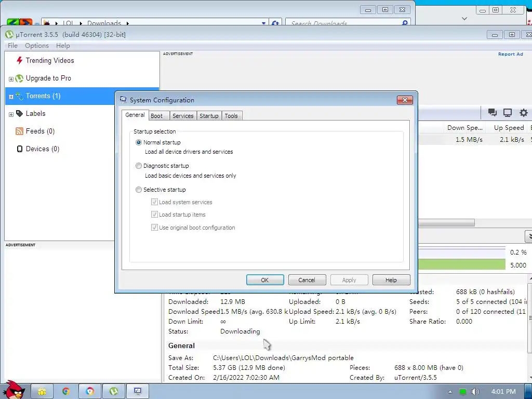Switch to the Services tab

[183, 116]
